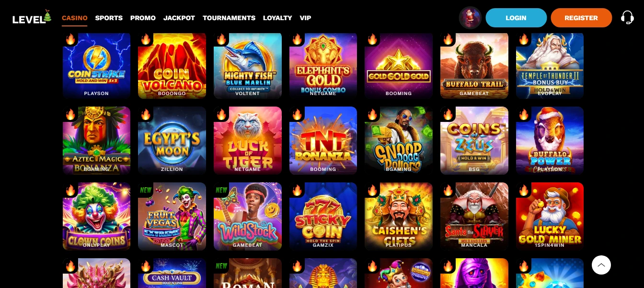Screen dimensions: 644x288
Task: Click the LEVEL logo with Christmas tree
Action: pyautogui.click(x=32, y=18)
